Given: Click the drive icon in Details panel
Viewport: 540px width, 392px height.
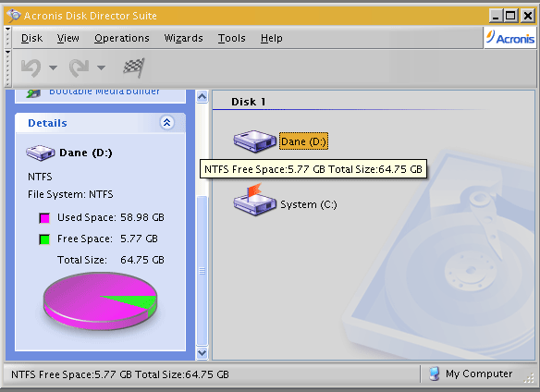Looking at the screenshot, I should 41,153.
